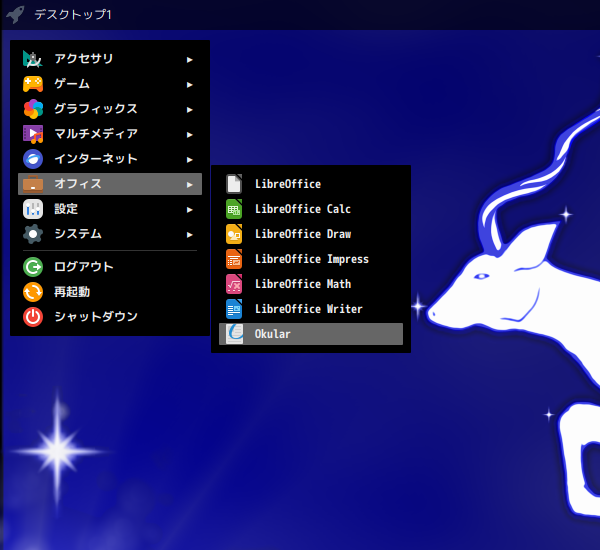Click the Okular application icon
600x550 pixels.
pyautogui.click(x=234, y=334)
